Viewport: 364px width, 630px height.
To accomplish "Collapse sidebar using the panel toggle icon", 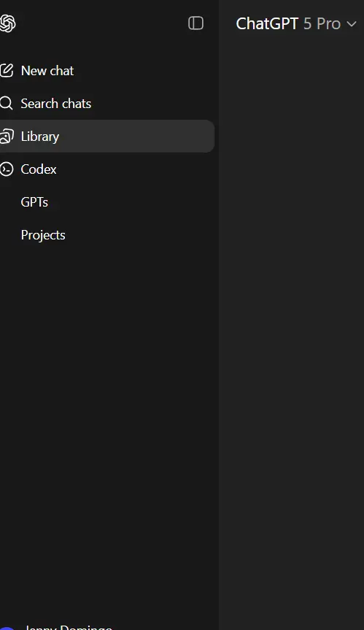I will tap(195, 23).
